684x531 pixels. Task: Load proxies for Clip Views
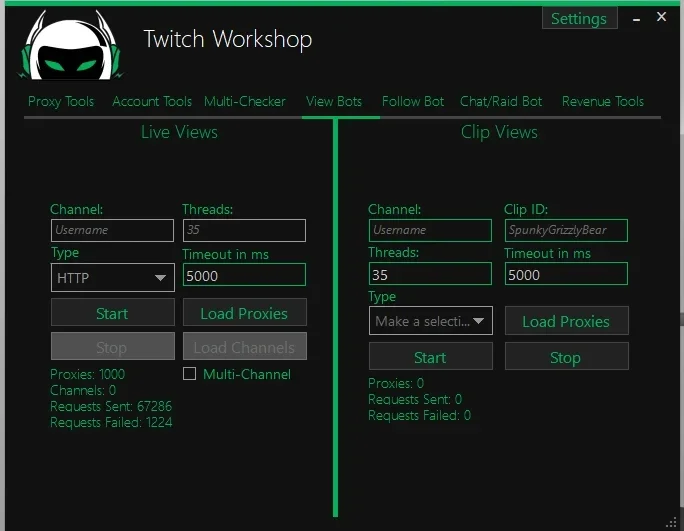click(x=567, y=321)
